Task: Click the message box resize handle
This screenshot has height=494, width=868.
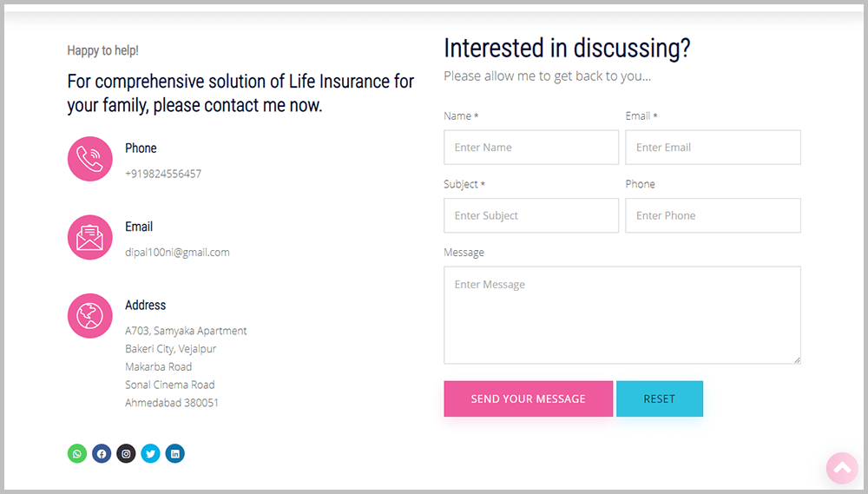Action: 797,360
